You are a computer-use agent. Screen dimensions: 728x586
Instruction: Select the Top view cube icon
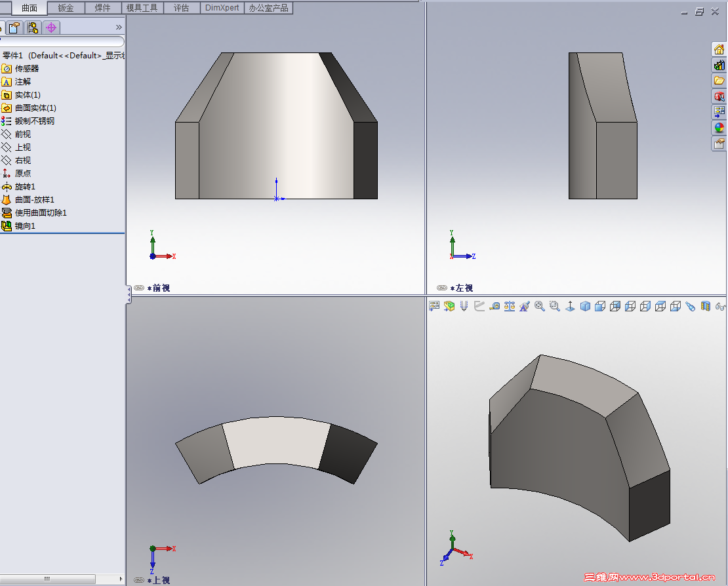click(x=660, y=306)
